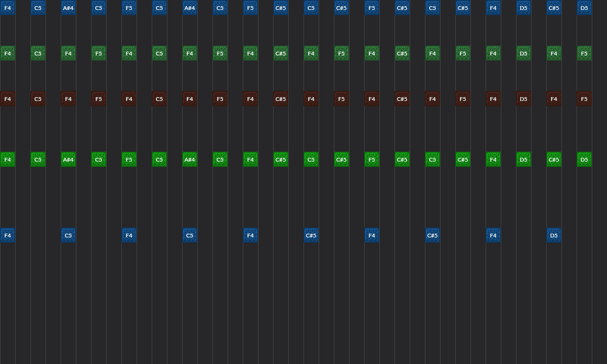Select the A#4 note at the start of the top blue row
This screenshot has height=364, width=607.
coord(68,8)
